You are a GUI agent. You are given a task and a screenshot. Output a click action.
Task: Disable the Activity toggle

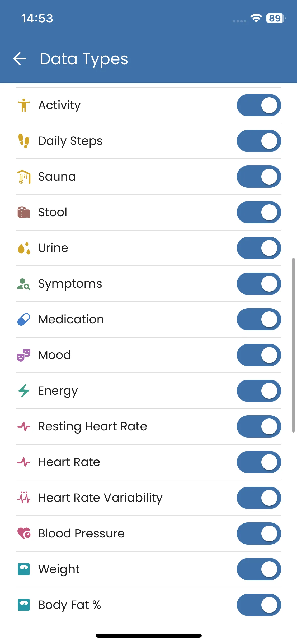tap(259, 105)
